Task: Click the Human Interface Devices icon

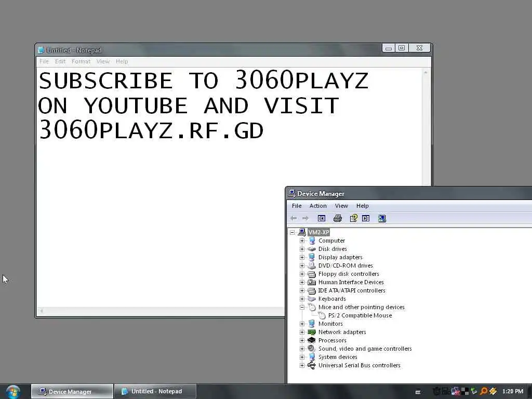Action: [312, 282]
